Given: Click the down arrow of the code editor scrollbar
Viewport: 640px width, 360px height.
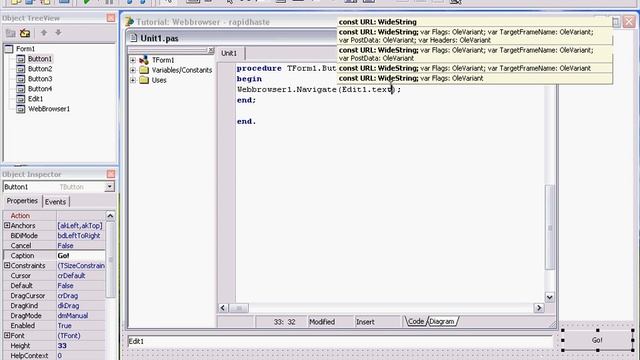Looking at the screenshot, I should pyautogui.click(x=549, y=298).
